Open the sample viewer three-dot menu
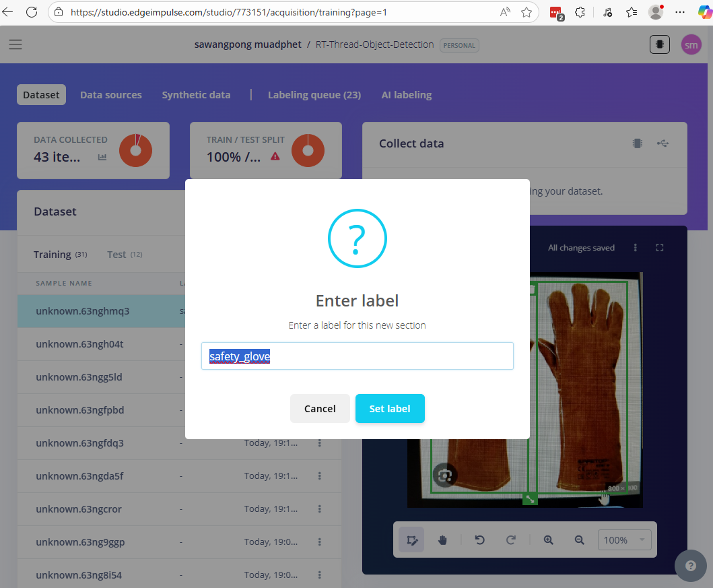 [636, 248]
